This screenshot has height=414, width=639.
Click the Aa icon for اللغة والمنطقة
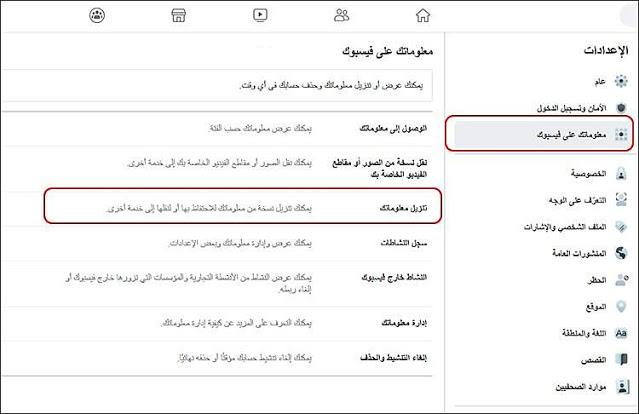(621, 332)
